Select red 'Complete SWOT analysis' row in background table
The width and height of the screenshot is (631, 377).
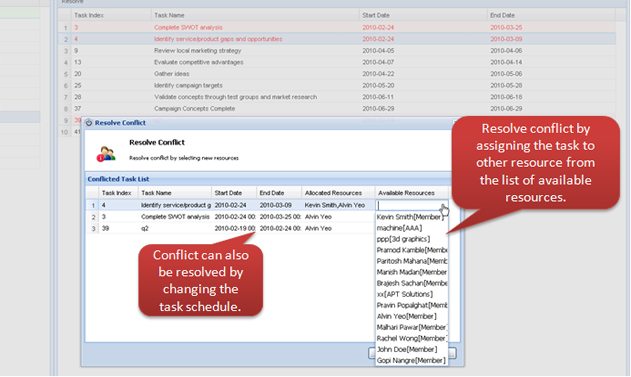click(x=337, y=28)
